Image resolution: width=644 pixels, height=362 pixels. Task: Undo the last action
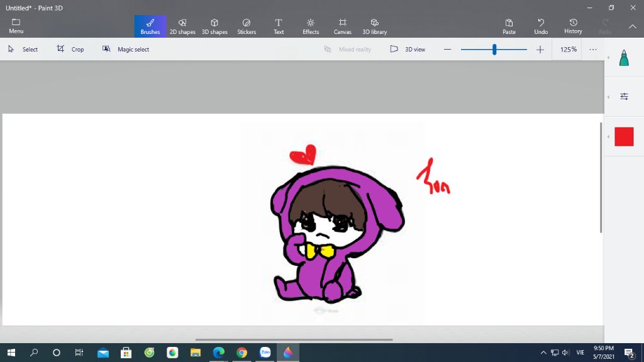pos(541,26)
